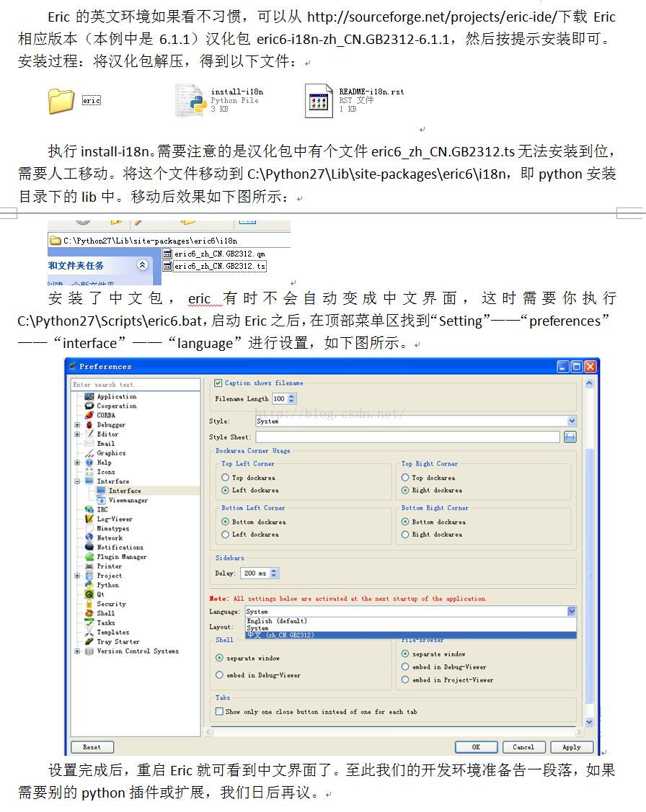Screen dimensions: 646x812
Task: Click the Cancel button
Action: pyautogui.click(x=523, y=746)
